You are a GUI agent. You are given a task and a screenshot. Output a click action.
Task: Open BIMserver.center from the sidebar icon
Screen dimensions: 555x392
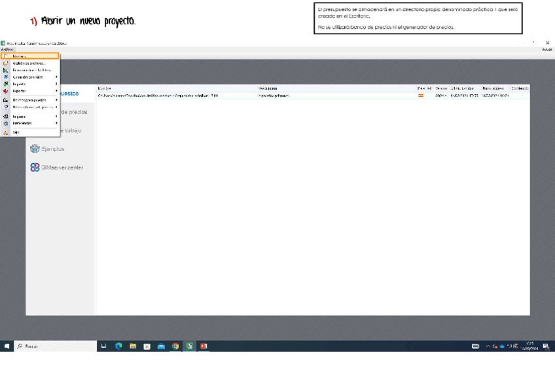pyautogui.click(x=35, y=168)
